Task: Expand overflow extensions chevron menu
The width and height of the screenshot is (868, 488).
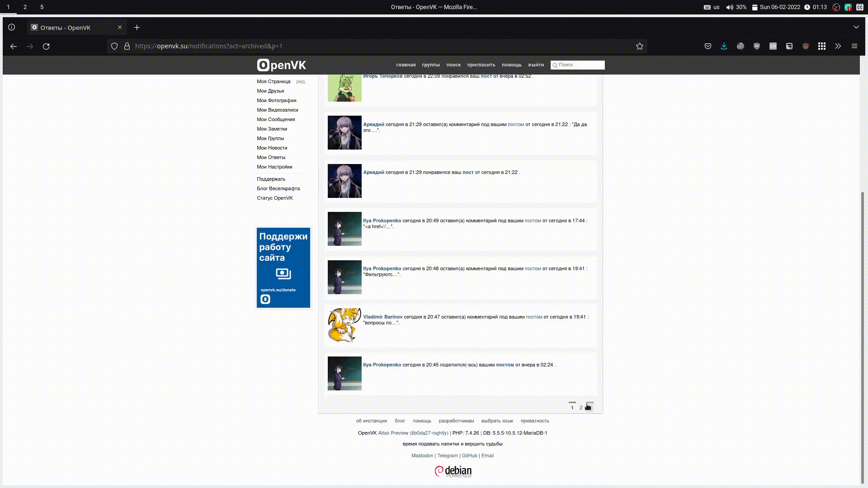Action: 838,46
